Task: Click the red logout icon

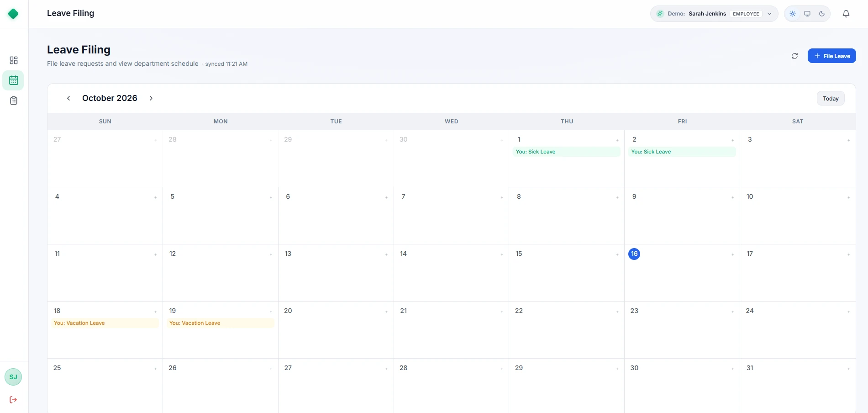Action: (x=13, y=400)
